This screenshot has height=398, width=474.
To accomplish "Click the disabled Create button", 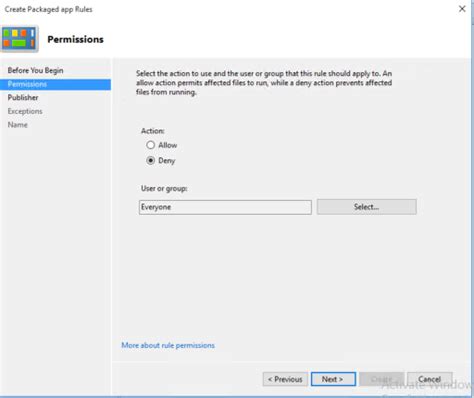I will coord(382,379).
